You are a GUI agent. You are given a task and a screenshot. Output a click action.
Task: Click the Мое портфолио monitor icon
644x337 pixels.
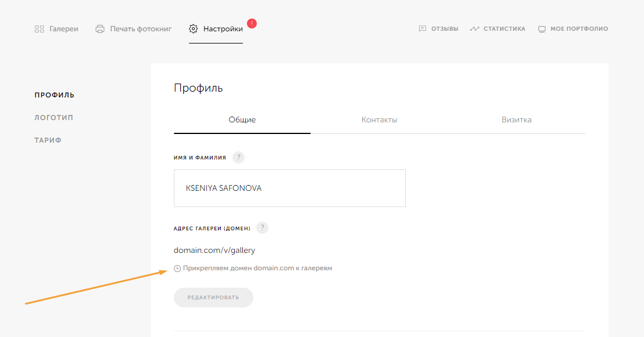coord(542,29)
